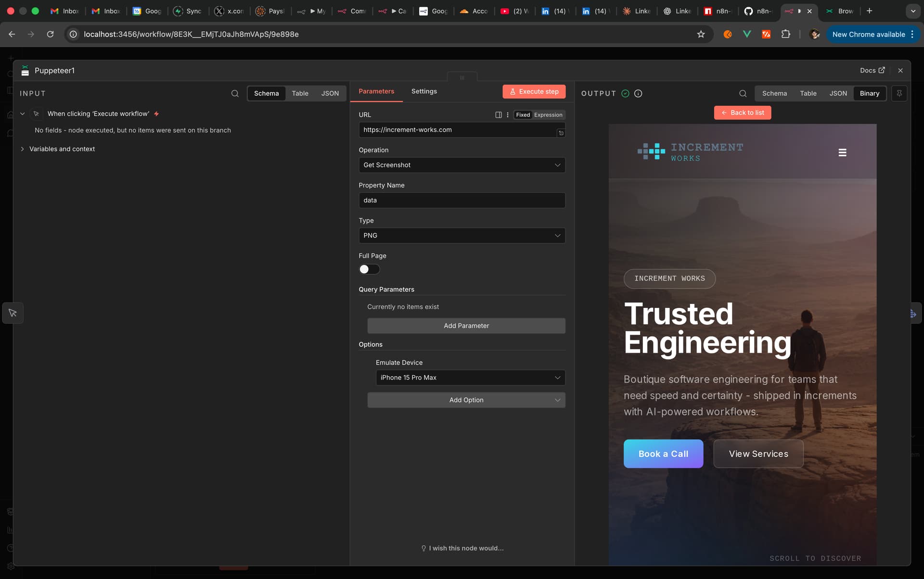Search the output panel data
The image size is (924, 579).
[x=743, y=93]
